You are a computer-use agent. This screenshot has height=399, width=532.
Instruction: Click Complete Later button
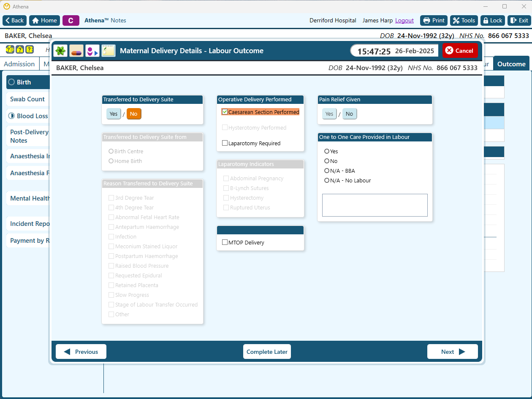coord(267,352)
